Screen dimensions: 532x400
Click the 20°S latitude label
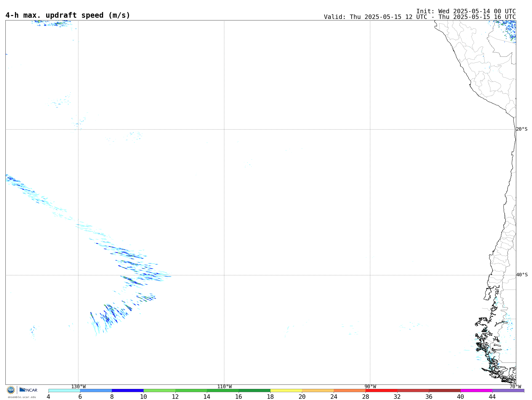click(522, 129)
